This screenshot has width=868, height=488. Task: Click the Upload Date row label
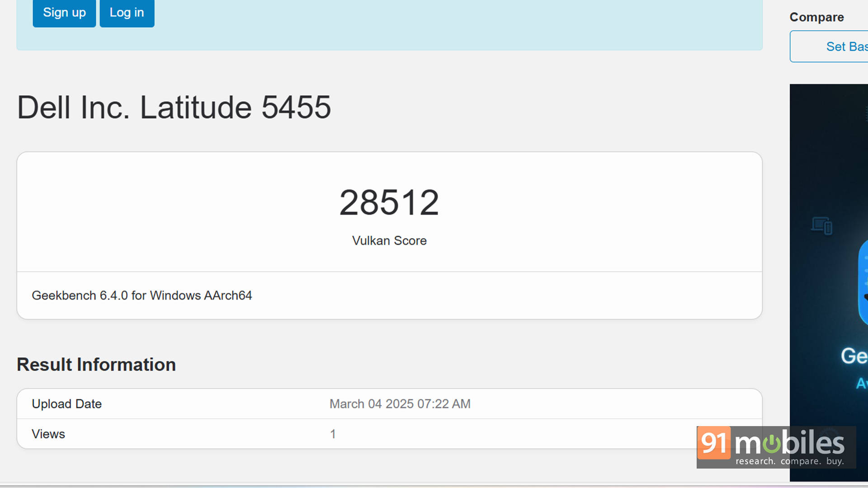[x=66, y=404]
